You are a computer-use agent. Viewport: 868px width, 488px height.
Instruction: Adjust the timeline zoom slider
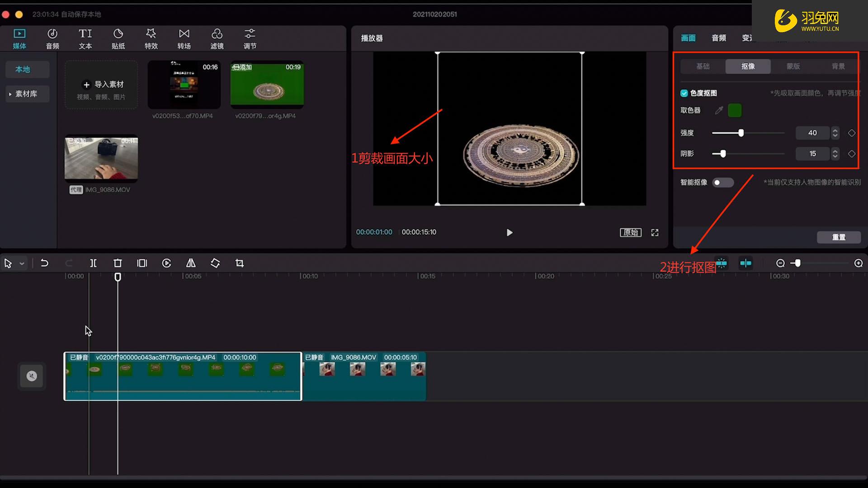pyautogui.click(x=797, y=263)
